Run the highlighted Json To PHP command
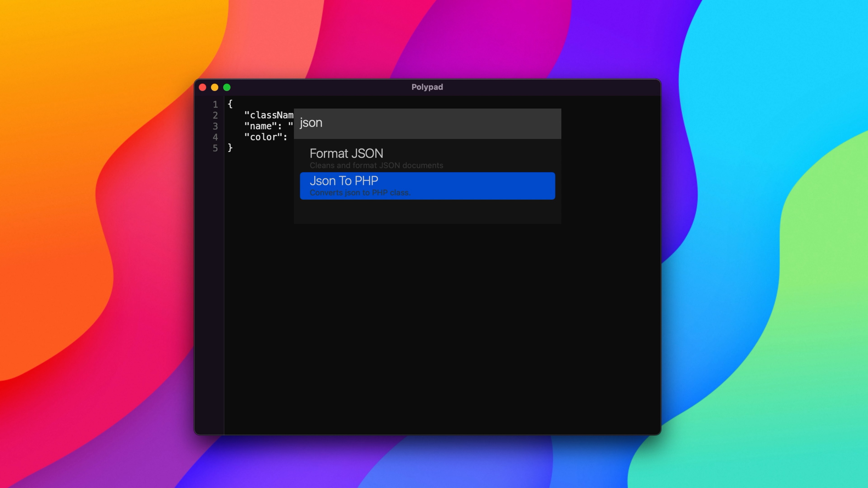The width and height of the screenshot is (868, 488). coord(427,185)
